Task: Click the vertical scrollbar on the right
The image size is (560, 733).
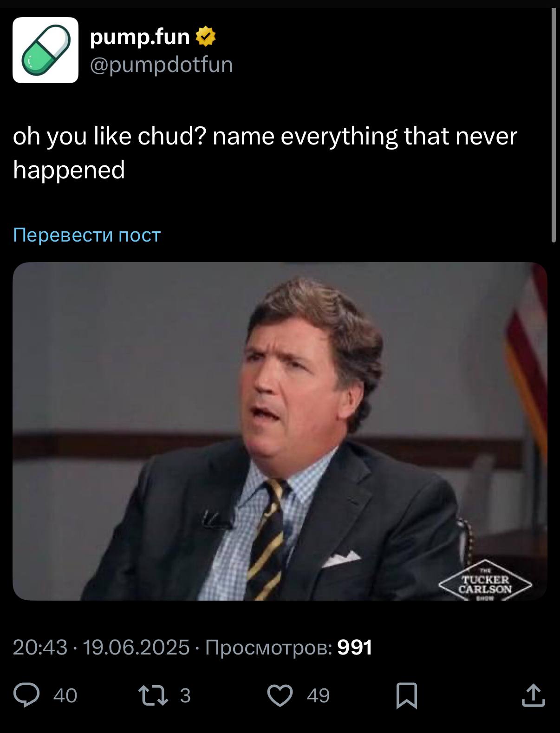Action: pos(553,125)
